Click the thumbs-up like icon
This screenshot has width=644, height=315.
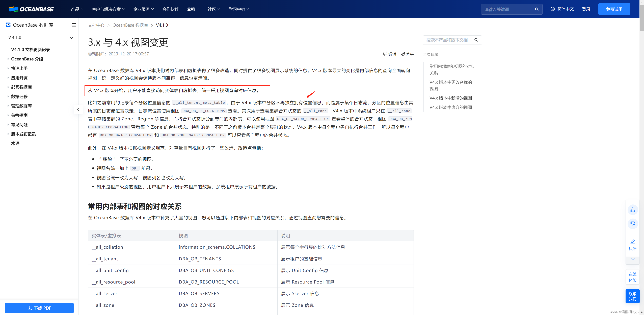coord(632,210)
